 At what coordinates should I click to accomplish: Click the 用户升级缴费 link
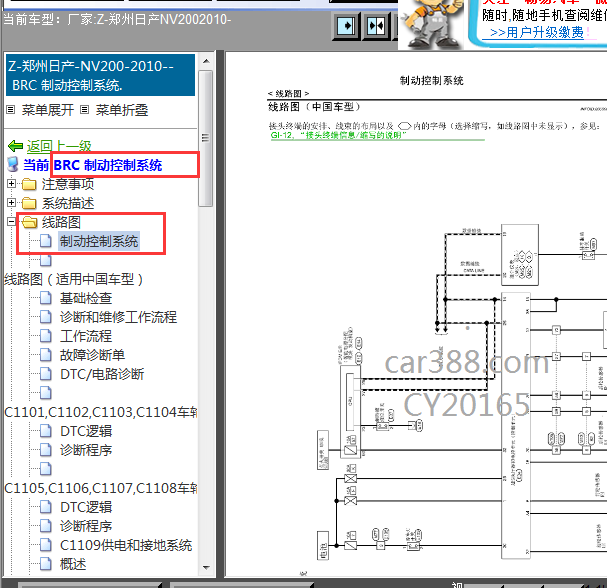coord(537,32)
